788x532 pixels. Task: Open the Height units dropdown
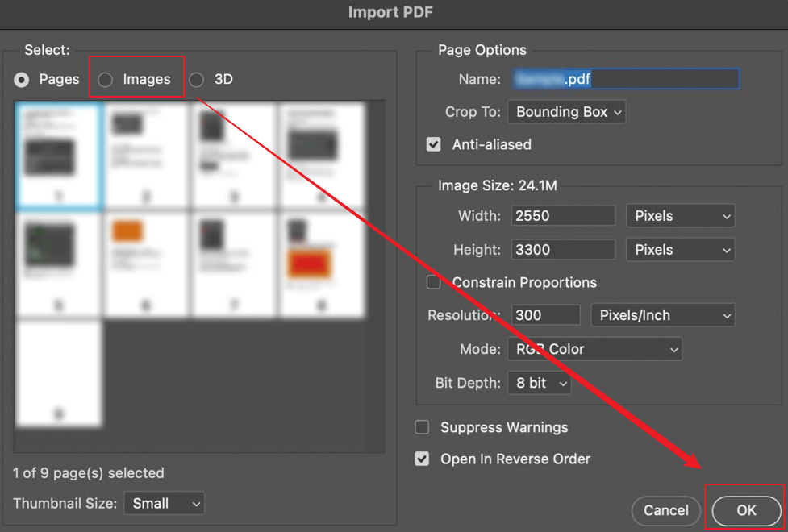tap(680, 249)
